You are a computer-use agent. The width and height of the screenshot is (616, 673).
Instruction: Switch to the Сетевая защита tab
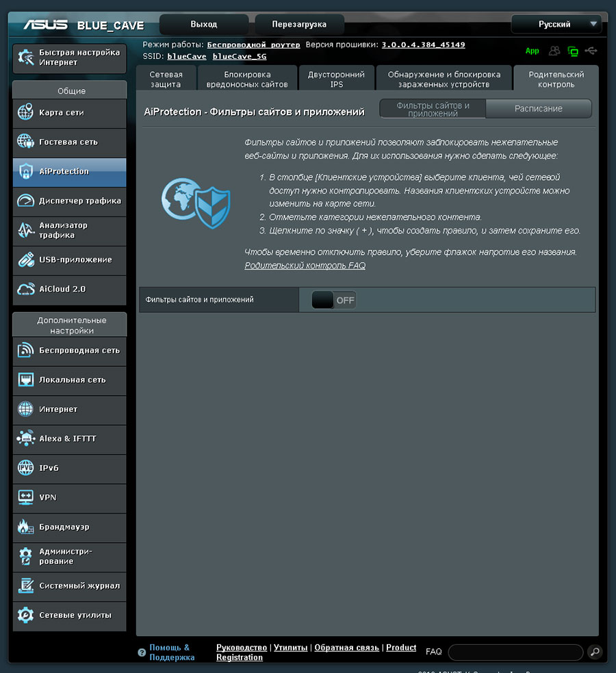pyautogui.click(x=166, y=79)
